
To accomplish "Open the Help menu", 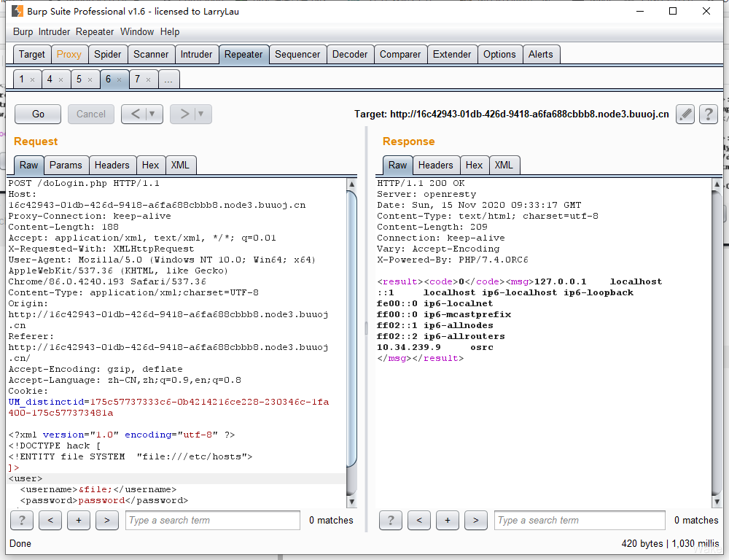I will (170, 31).
